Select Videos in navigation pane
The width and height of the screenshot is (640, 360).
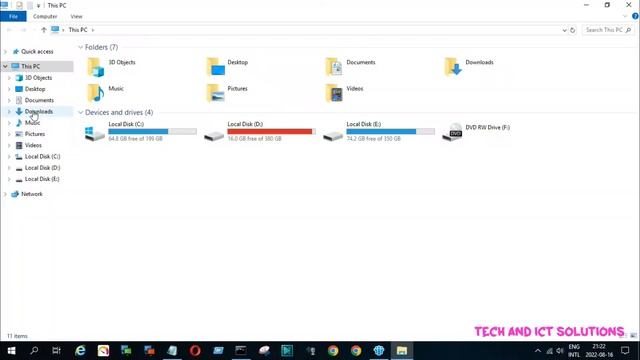coord(33,145)
